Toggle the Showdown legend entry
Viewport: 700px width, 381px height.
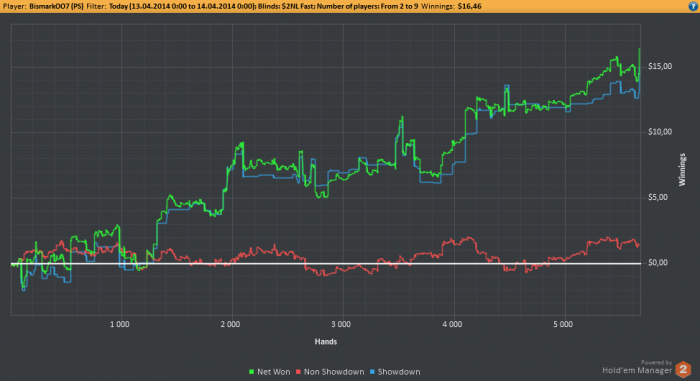395,372
